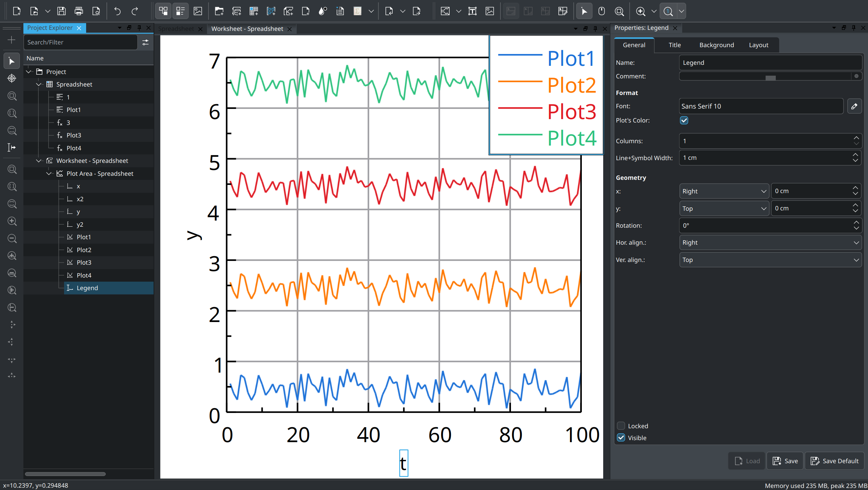
Task: Click the New Spreadsheet toolbar icon
Action: [254, 11]
